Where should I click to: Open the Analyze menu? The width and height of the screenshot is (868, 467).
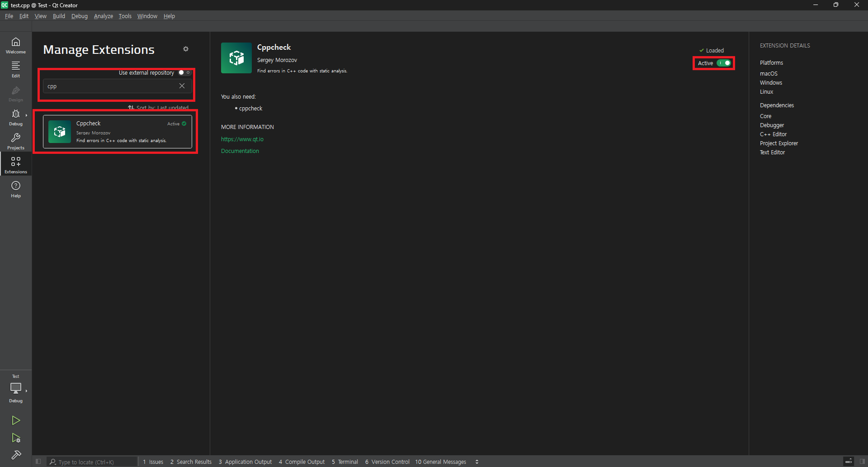click(104, 16)
